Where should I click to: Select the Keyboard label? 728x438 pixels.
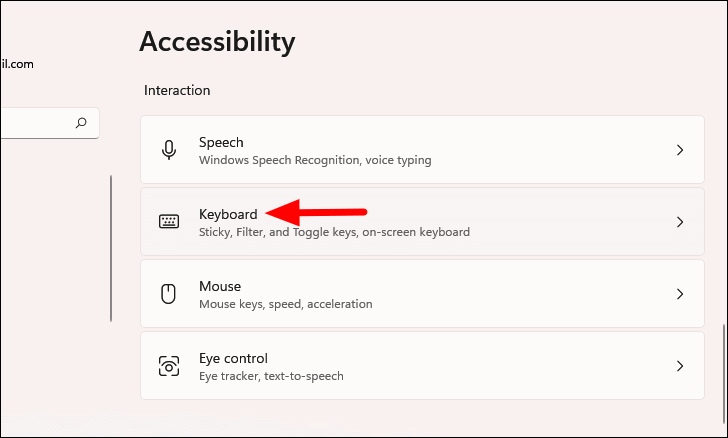pyautogui.click(x=228, y=214)
